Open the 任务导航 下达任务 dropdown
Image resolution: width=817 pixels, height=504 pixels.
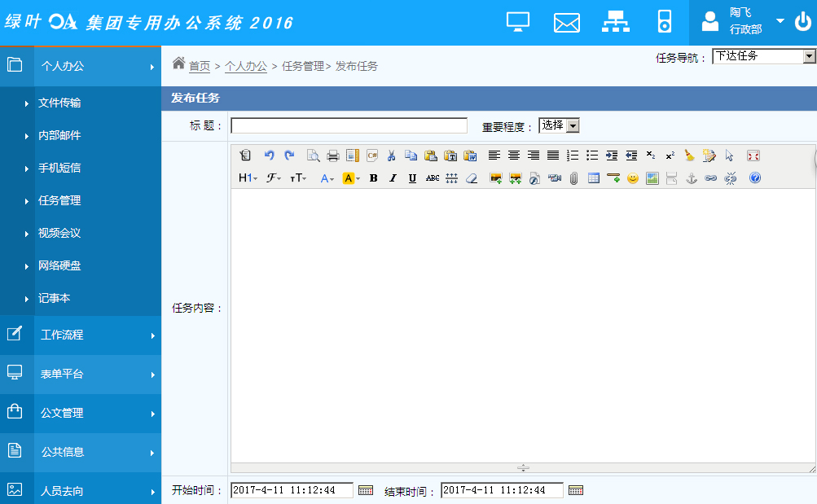(x=764, y=56)
